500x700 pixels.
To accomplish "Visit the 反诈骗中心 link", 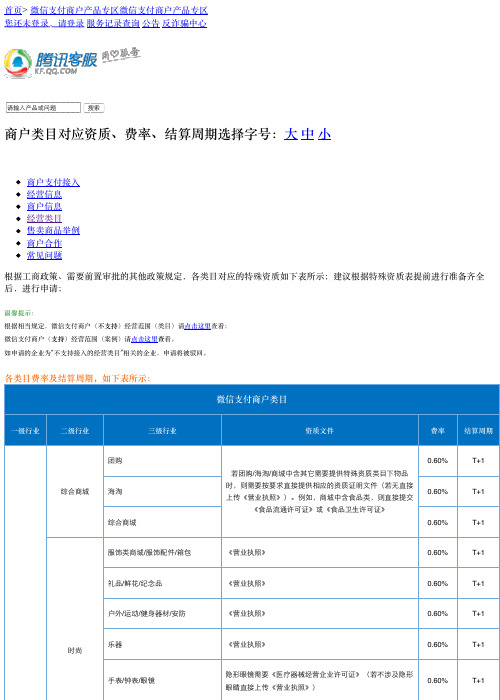I will 184,23.
